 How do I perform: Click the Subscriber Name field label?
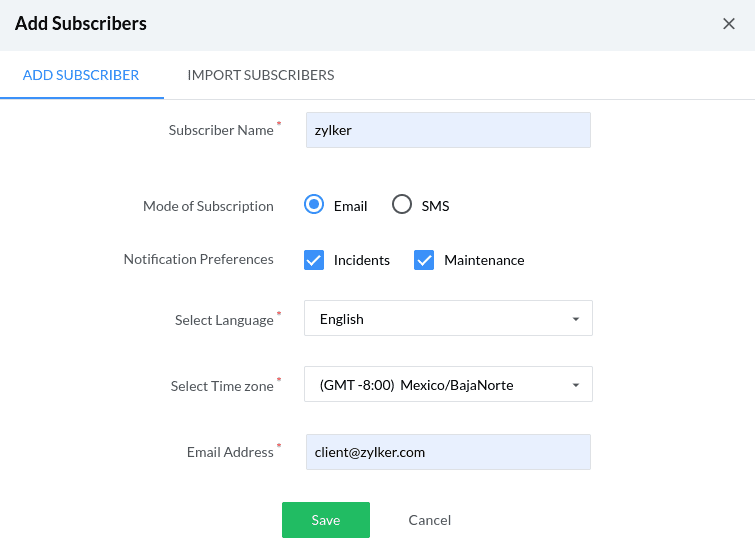221,130
